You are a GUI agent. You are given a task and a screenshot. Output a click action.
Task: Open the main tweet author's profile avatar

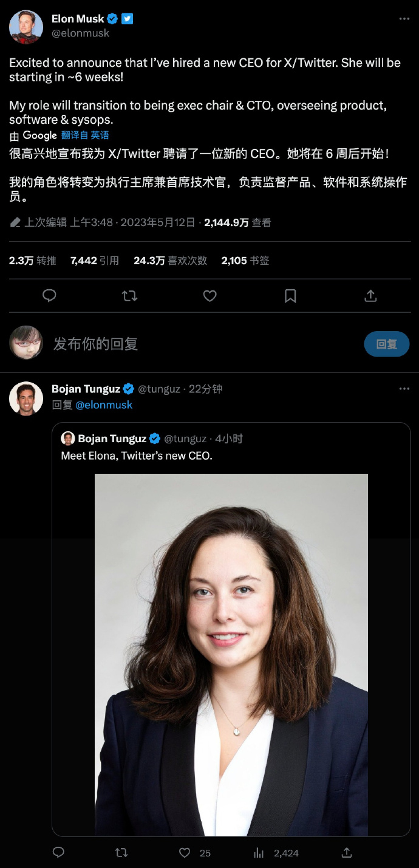tap(26, 27)
